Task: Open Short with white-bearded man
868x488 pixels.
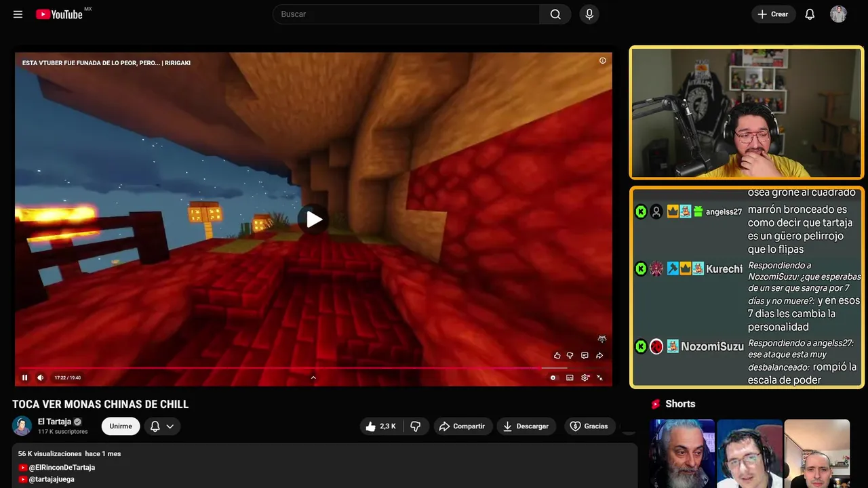Action: [x=682, y=453]
